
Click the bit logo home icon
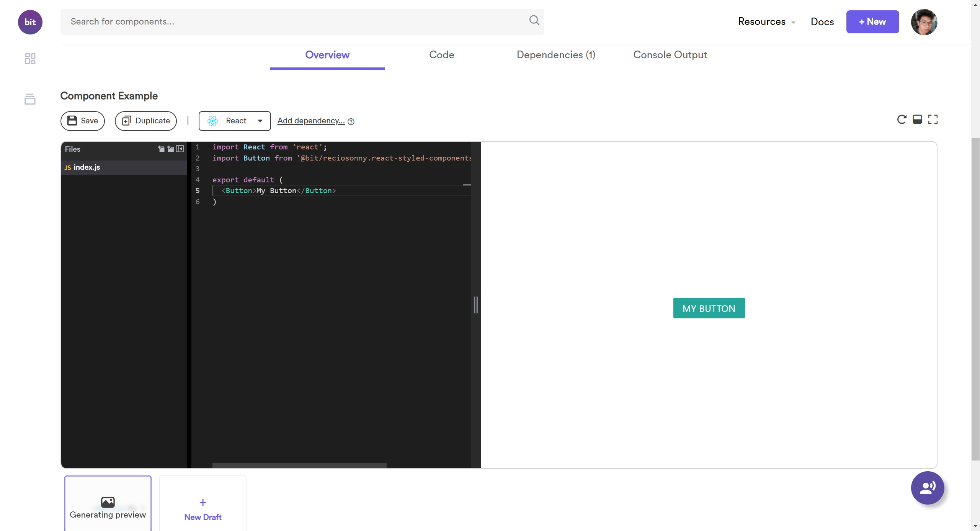click(x=30, y=22)
